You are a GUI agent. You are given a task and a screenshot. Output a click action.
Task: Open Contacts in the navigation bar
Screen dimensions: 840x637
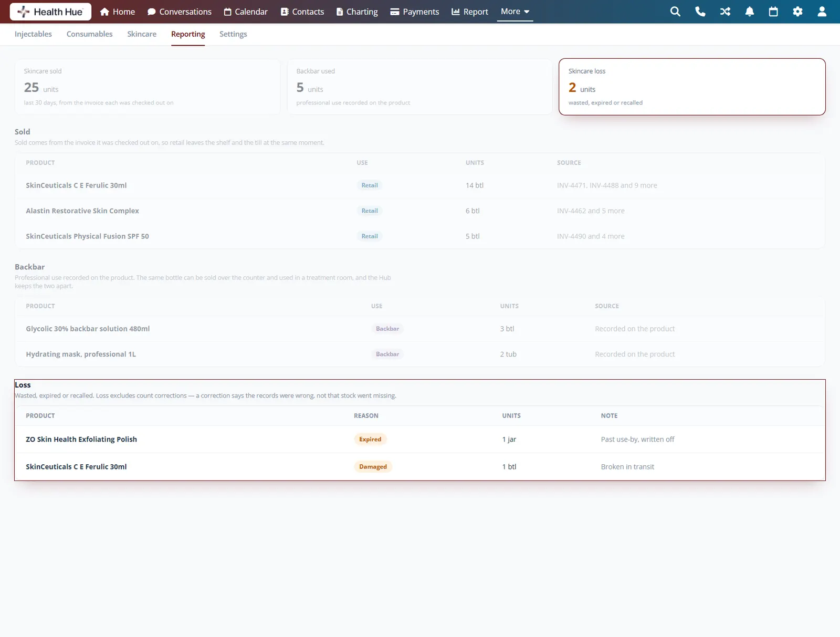tap(302, 12)
